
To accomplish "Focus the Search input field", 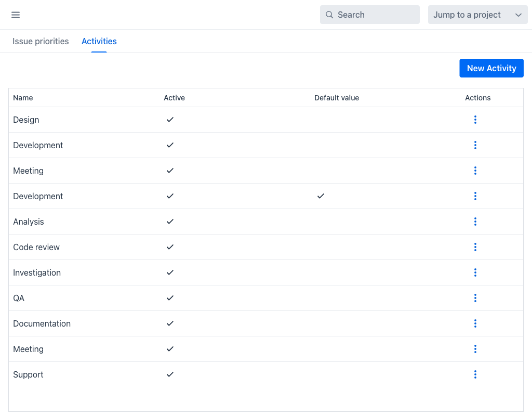I will point(370,15).
